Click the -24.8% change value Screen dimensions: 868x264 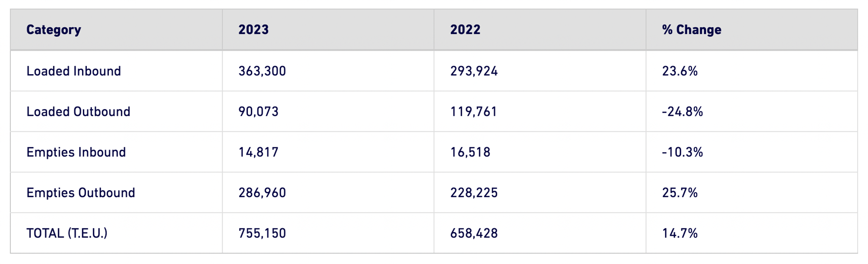pos(682,112)
